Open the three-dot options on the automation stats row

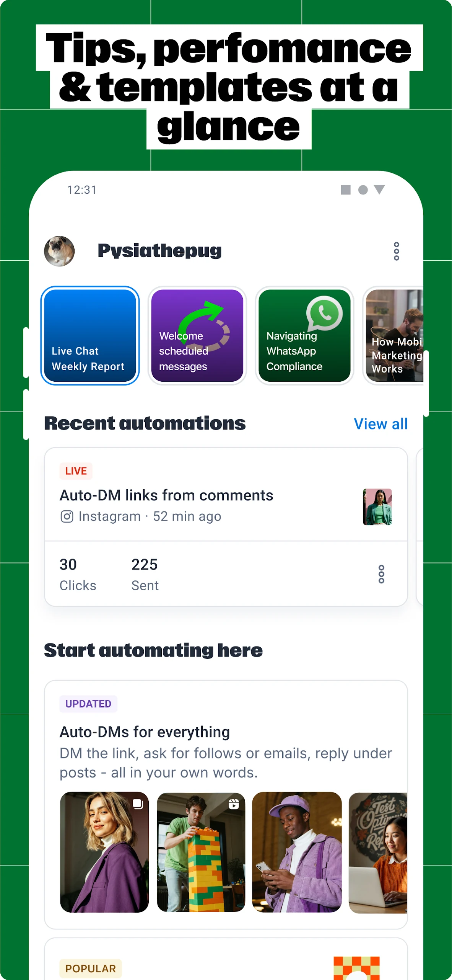tap(381, 574)
